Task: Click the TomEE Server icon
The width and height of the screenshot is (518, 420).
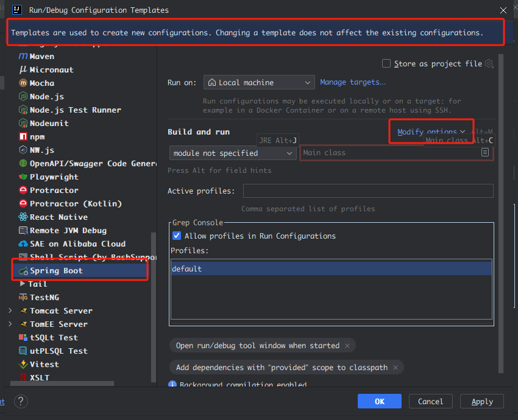Action: click(x=23, y=324)
